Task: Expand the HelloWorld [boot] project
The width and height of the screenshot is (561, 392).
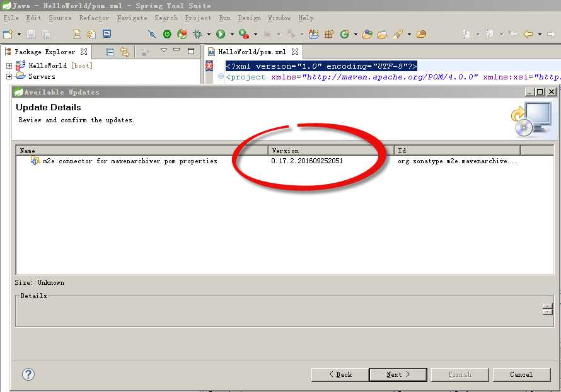Action: click(9, 66)
